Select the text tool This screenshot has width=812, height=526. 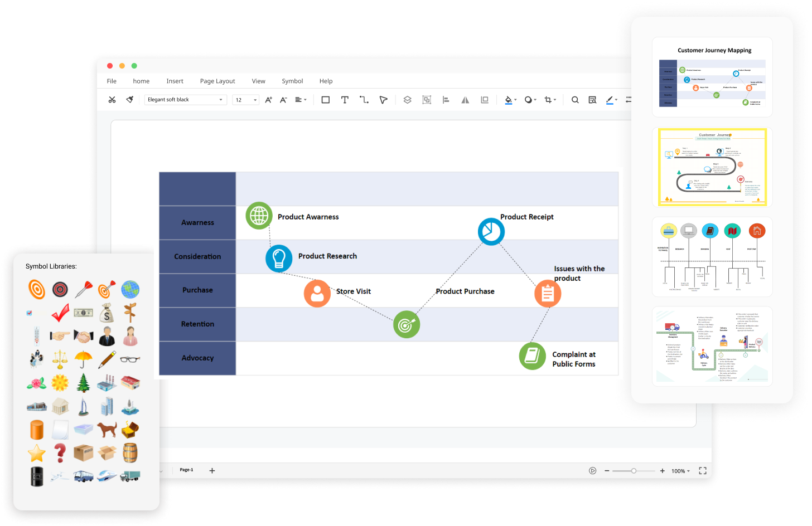[345, 100]
